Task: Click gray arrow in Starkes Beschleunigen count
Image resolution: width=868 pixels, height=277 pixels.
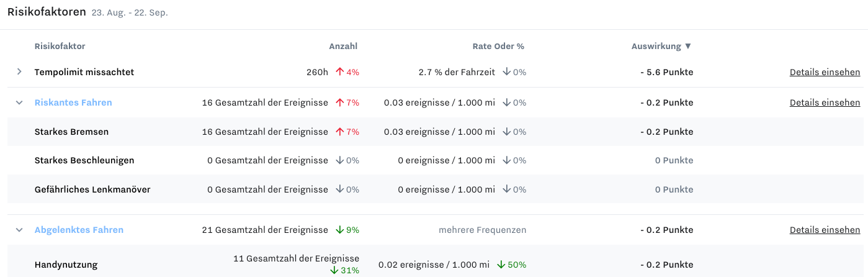Action: (339, 160)
